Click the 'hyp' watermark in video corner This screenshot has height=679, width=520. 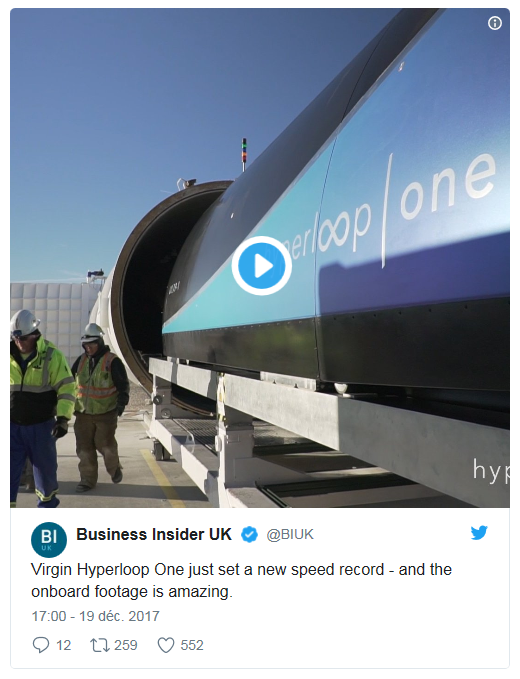click(491, 471)
